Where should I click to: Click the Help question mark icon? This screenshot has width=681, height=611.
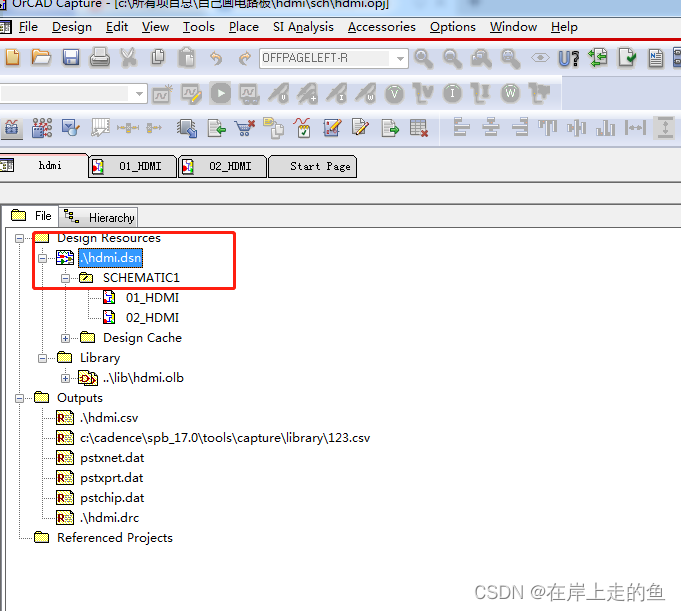(568, 58)
